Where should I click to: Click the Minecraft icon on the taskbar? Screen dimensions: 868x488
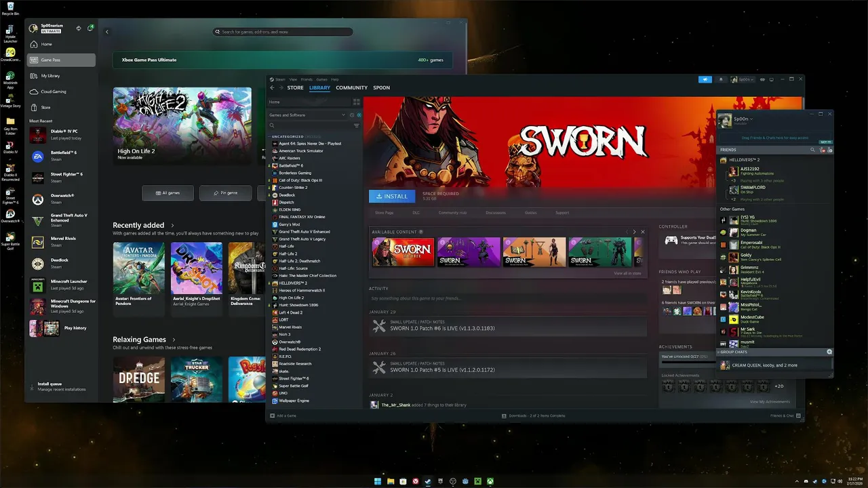477,482
